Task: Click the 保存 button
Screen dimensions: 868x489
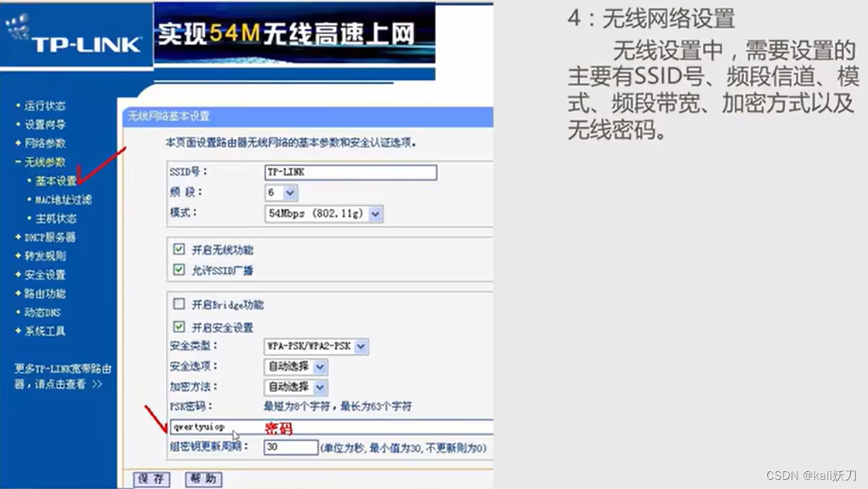Action: coord(152,479)
